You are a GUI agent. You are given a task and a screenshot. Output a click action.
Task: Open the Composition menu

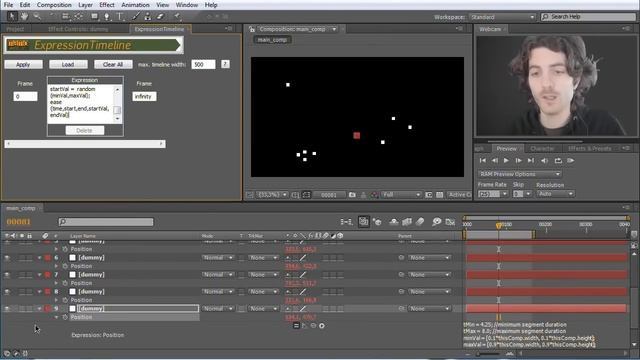54,5
